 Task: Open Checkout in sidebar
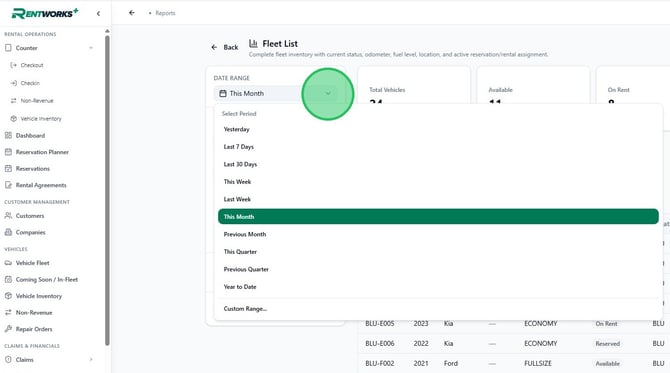pyautogui.click(x=32, y=65)
